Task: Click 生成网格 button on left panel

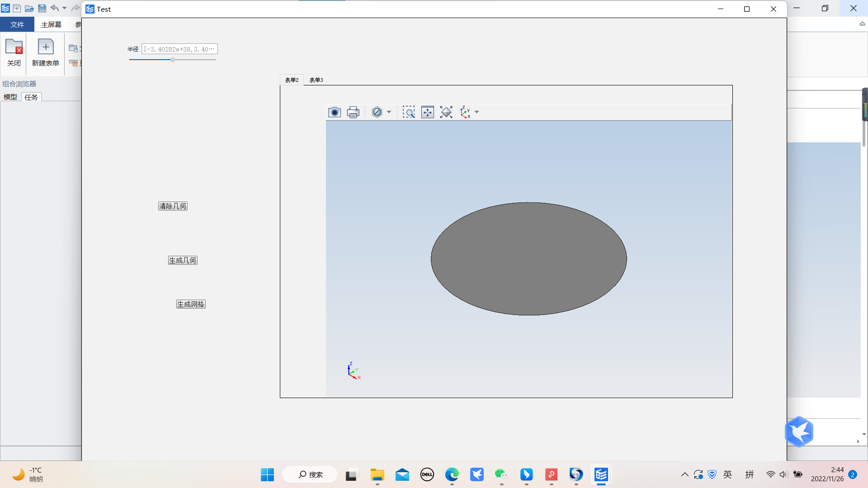Action: (191, 304)
